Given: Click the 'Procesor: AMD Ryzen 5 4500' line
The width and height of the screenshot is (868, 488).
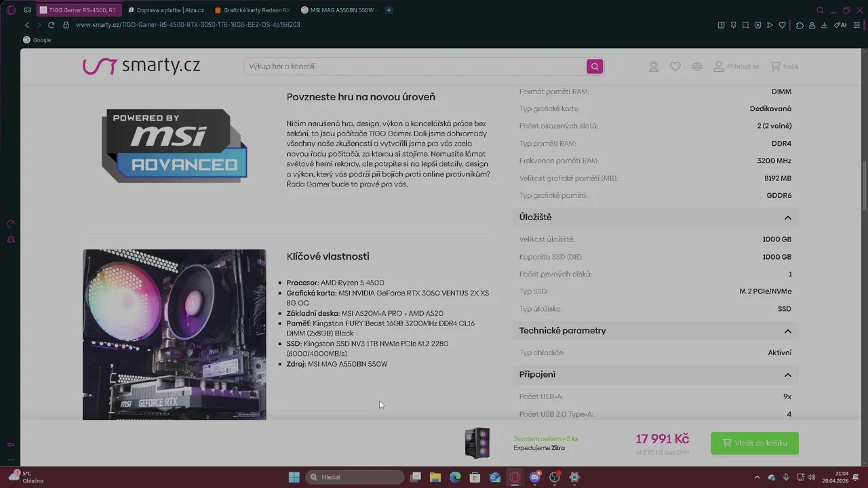Looking at the screenshot, I should (335, 283).
